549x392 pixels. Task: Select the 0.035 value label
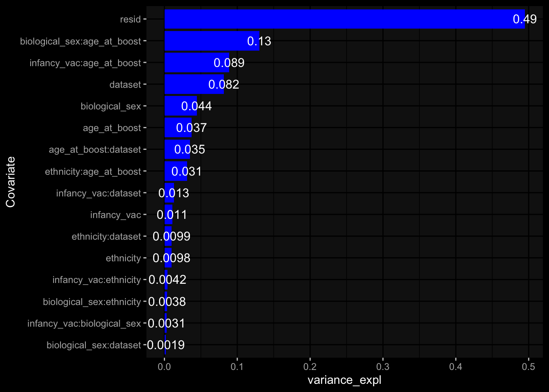190,149
